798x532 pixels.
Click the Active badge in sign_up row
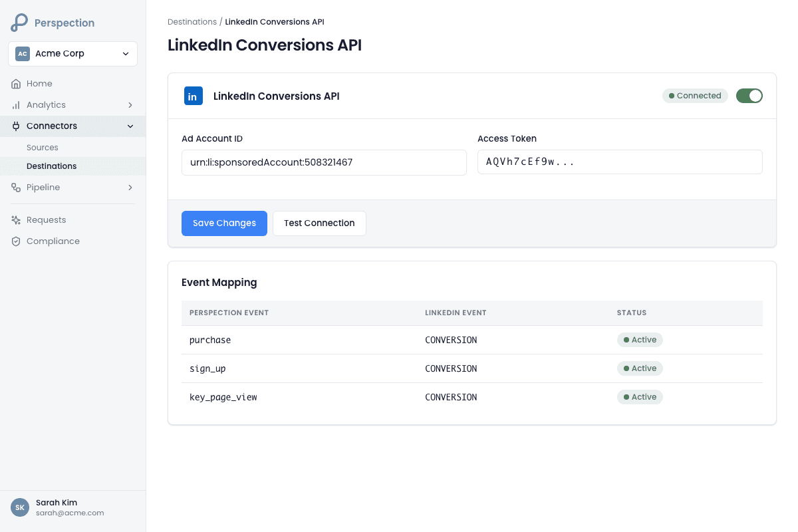point(640,368)
